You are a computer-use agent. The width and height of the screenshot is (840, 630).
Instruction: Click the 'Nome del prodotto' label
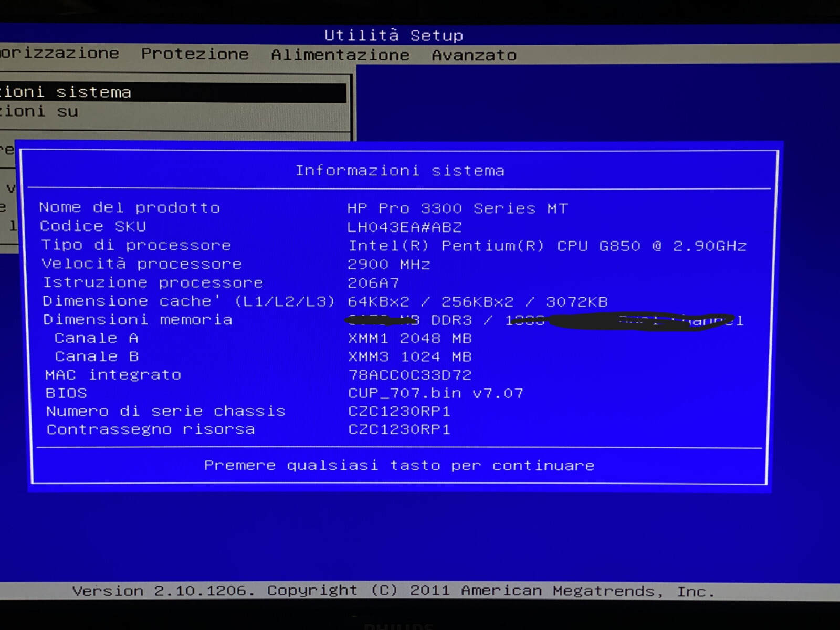click(130, 207)
